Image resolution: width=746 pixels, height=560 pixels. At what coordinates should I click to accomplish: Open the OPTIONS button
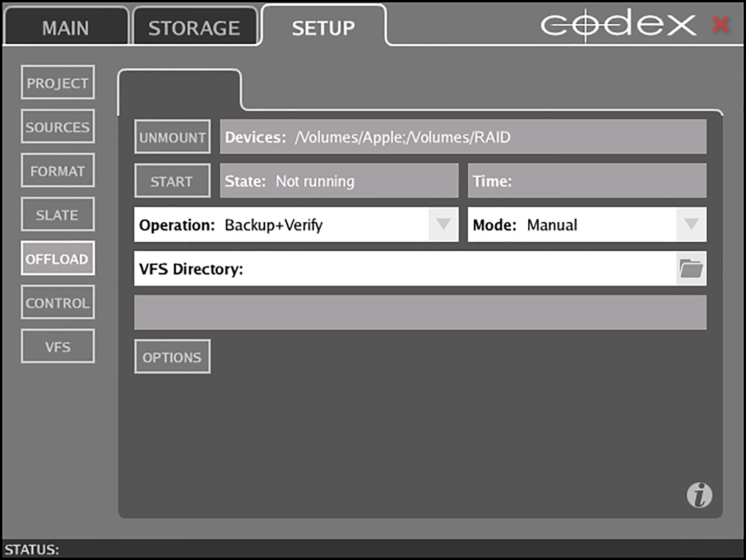tap(173, 356)
